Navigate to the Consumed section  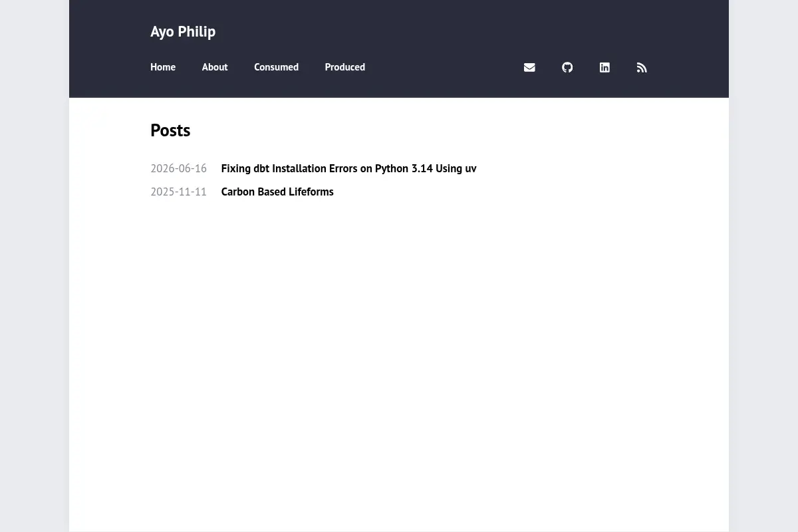coord(276,67)
